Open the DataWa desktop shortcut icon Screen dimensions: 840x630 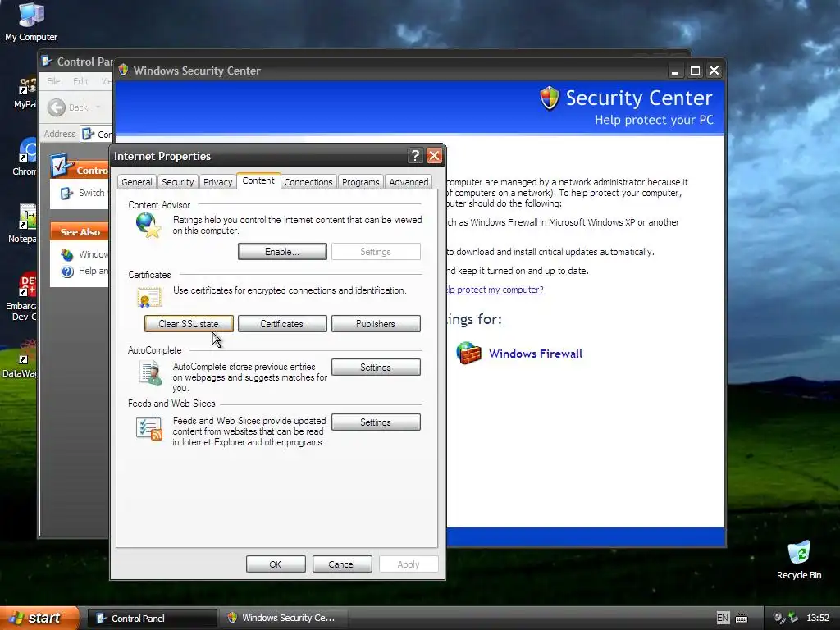(27, 352)
